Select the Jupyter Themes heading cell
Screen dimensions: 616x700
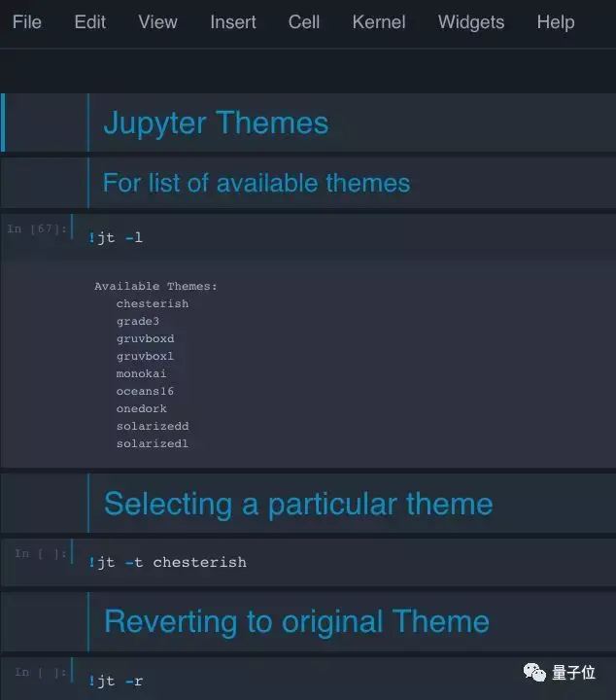(x=308, y=122)
